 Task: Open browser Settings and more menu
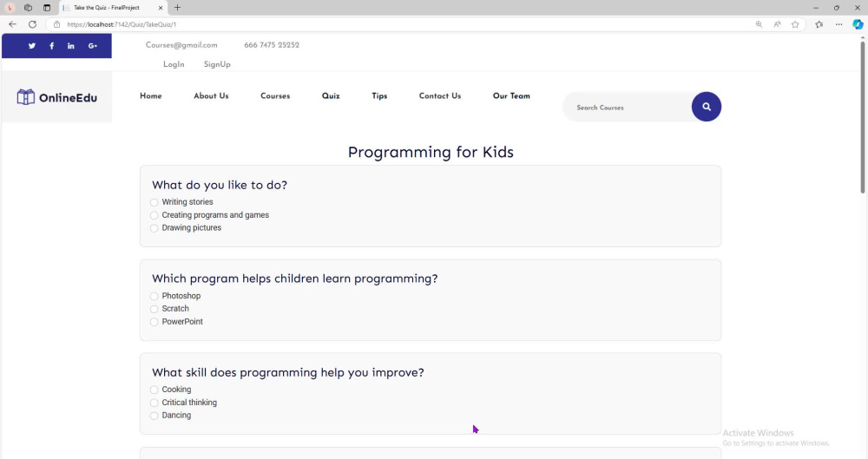[839, 24]
